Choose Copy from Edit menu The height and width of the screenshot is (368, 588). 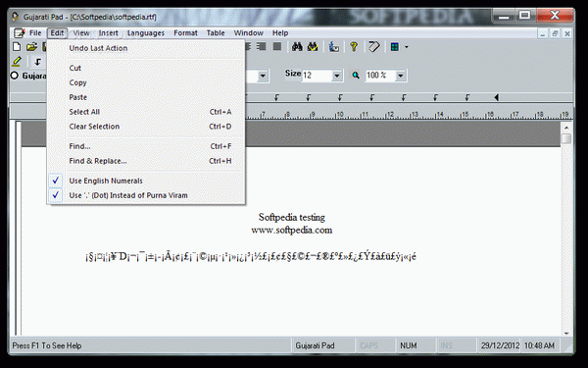pyautogui.click(x=146, y=82)
